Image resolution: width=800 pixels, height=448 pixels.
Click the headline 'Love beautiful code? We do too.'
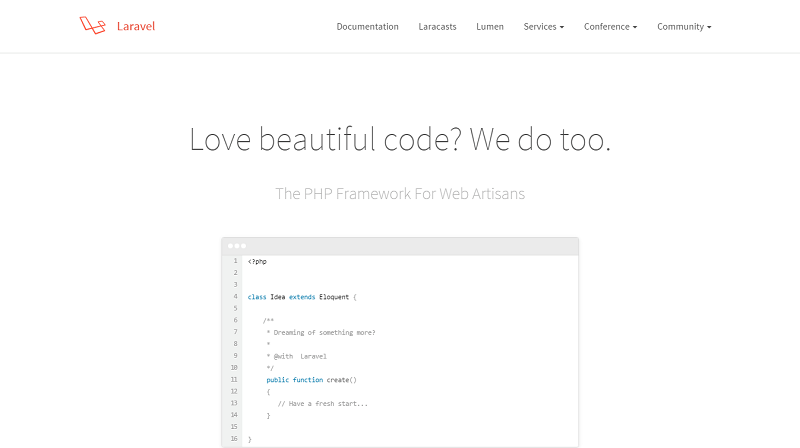tap(400, 139)
